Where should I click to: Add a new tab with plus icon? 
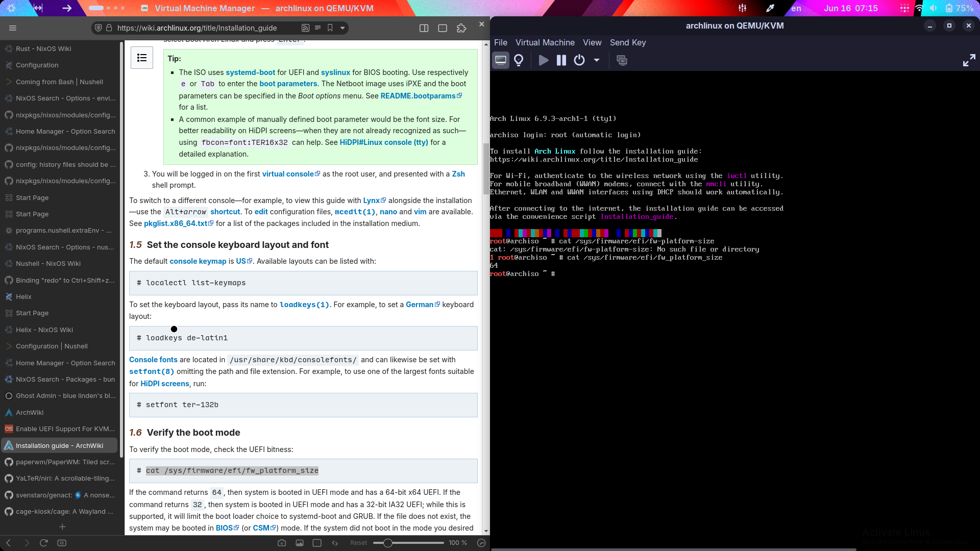62,527
